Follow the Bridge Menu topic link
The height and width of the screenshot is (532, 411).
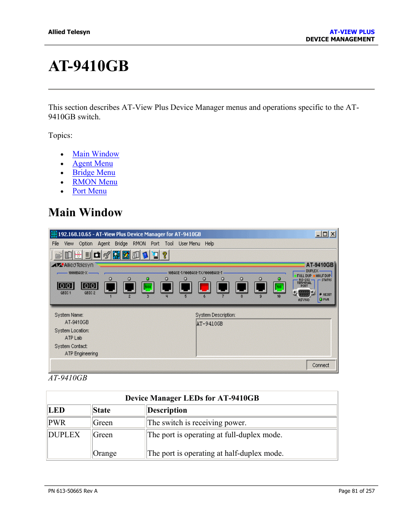click(94, 172)
